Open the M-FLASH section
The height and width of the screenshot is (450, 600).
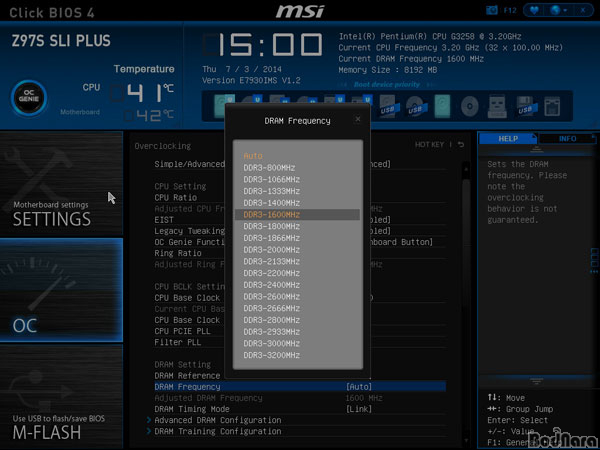point(61,396)
